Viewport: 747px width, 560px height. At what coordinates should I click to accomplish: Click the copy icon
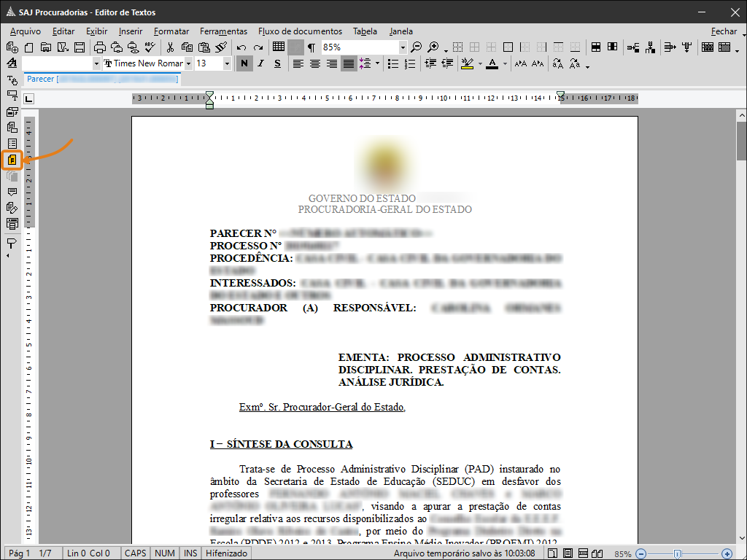[x=187, y=47]
